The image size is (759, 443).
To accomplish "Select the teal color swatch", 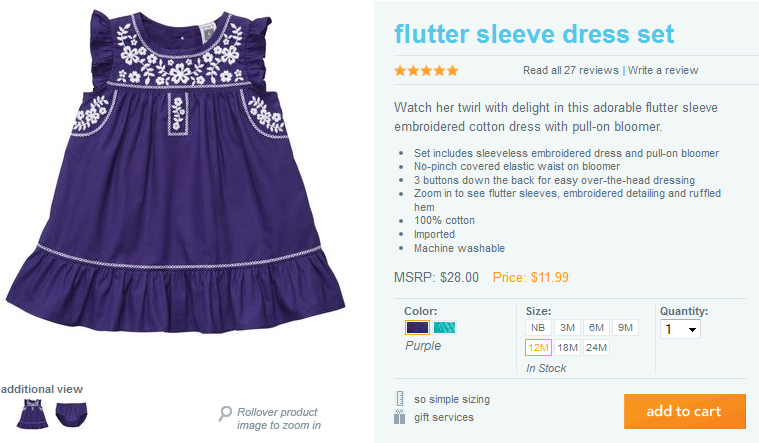I will tap(446, 327).
